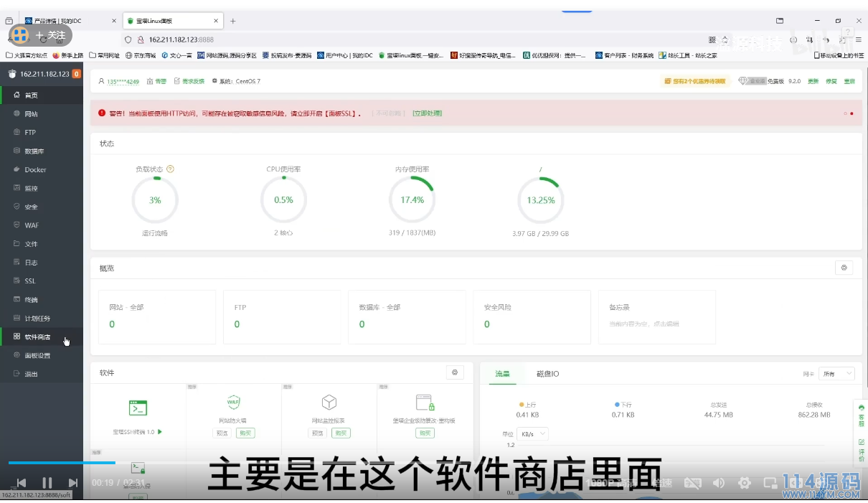
Task: Open the Docker sidebar section
Action: [35, 170]
